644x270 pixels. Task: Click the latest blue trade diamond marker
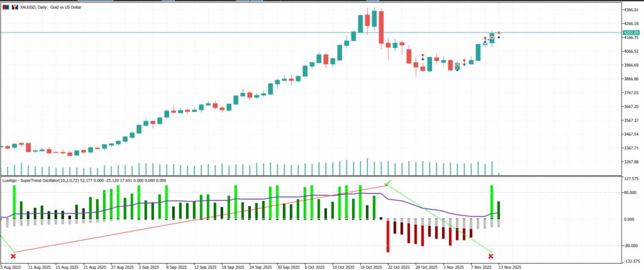[499, 38]
